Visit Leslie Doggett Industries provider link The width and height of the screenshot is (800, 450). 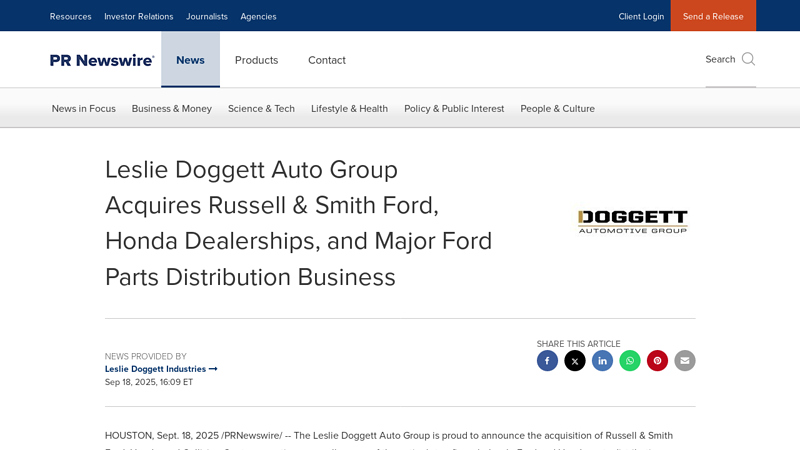(x=161, y=369)
